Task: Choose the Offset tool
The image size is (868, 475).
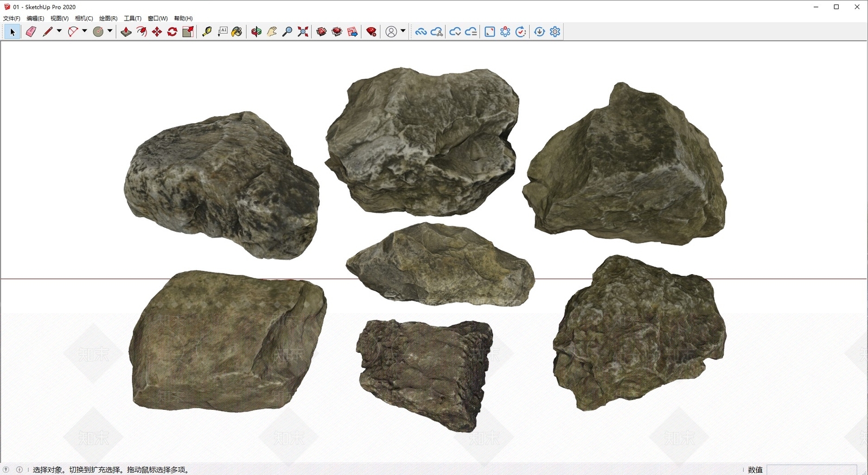Action: [x=142, y=32]
